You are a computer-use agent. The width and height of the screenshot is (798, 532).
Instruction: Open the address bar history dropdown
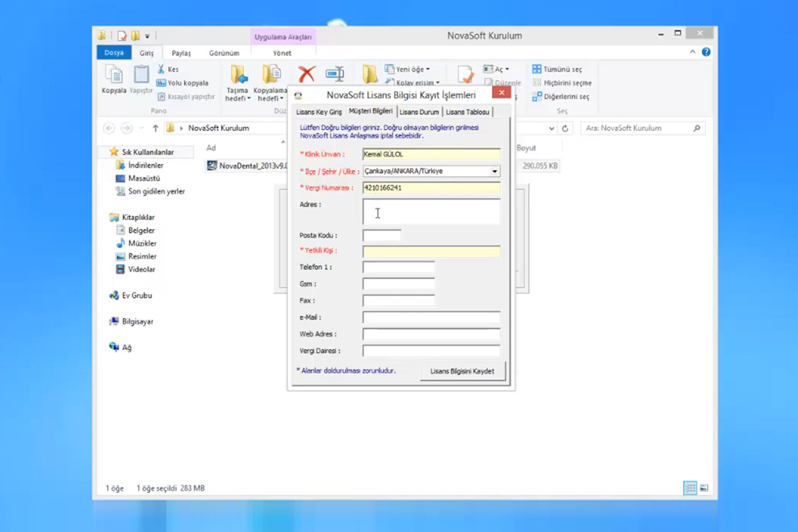coord(552,129)
